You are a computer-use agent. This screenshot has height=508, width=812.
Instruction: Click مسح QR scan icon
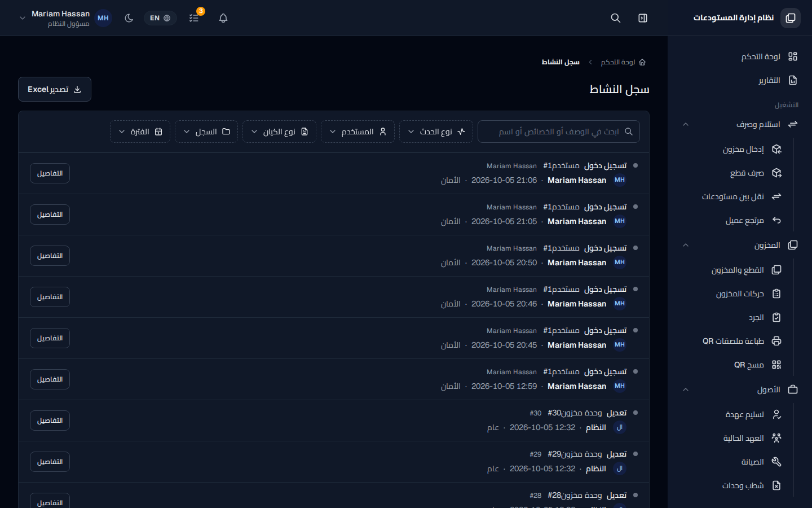point(776,365)
